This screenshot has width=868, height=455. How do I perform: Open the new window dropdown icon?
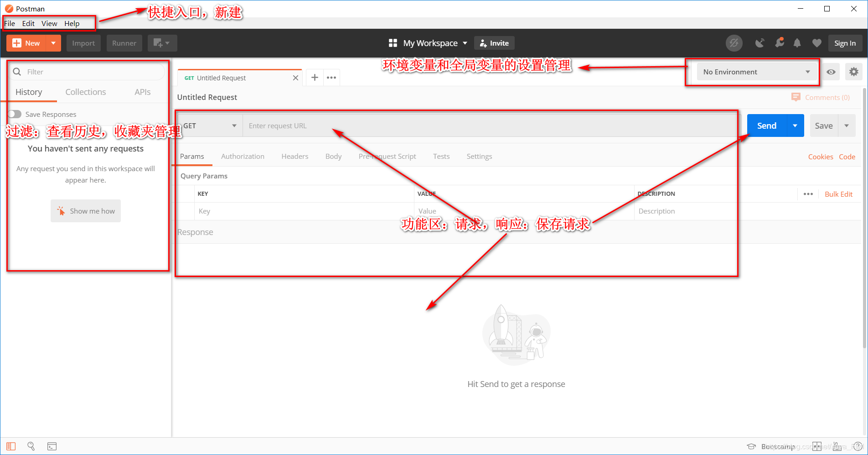point(162,43)
